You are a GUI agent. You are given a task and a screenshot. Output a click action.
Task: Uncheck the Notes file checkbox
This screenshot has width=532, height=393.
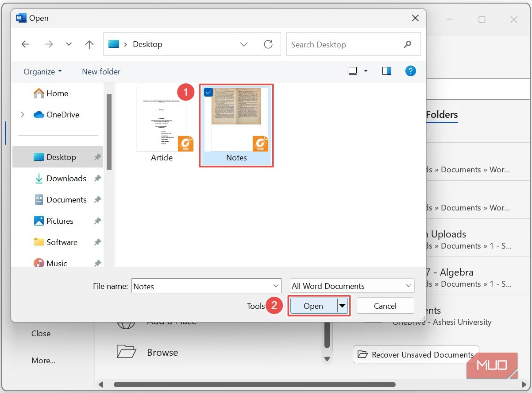point(208,93)
